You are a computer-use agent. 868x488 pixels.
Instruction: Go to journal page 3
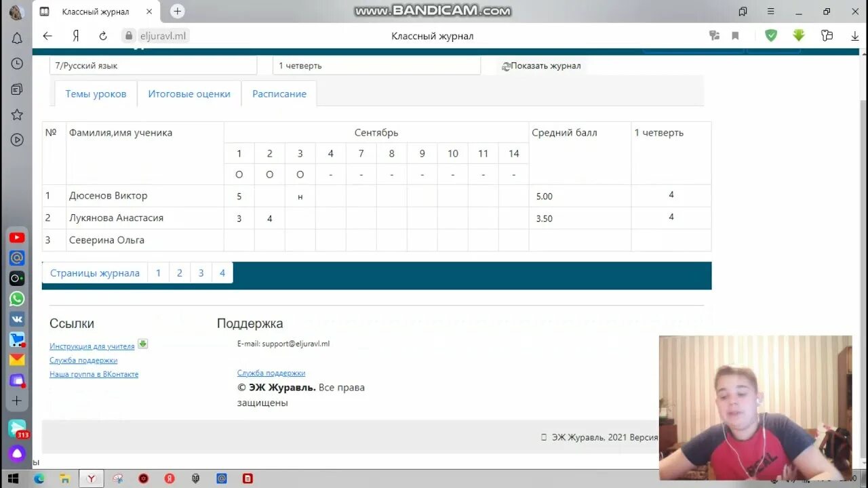[201, 272]
